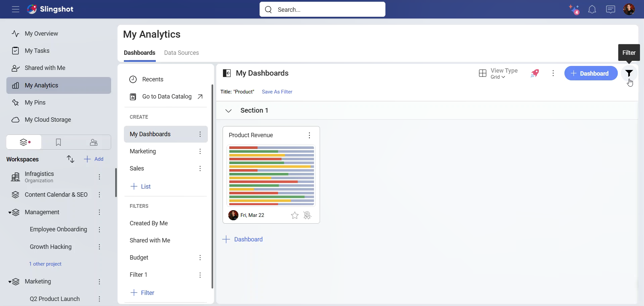Click the sharing icon on Product Revenue
644x306 pixels.
coord(307,215)
